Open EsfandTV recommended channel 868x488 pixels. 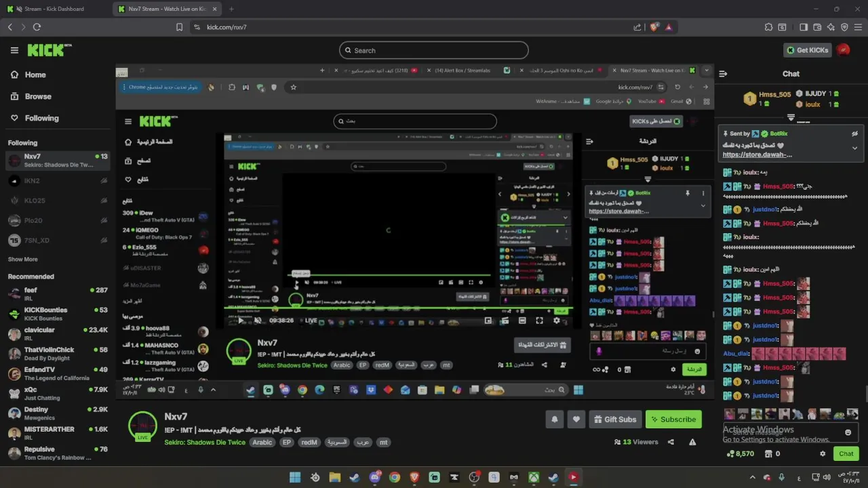[57, 374]
